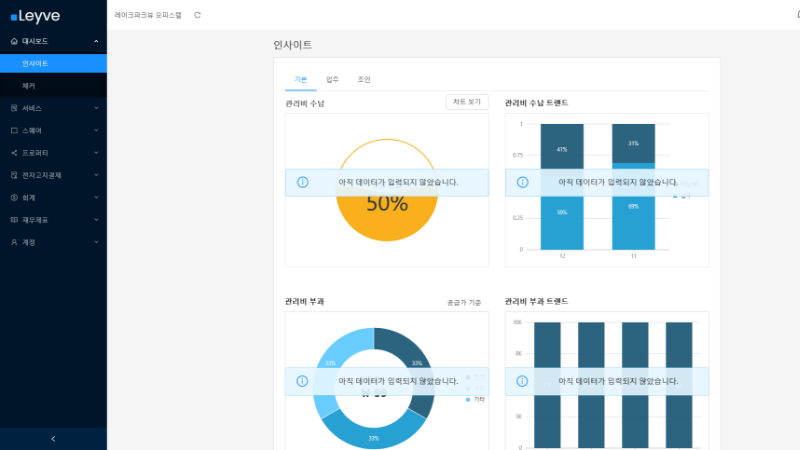800x450 pixels.
Task: Switch to the 기본 tab
Action: pyautogui.click(x=301, y=80)
